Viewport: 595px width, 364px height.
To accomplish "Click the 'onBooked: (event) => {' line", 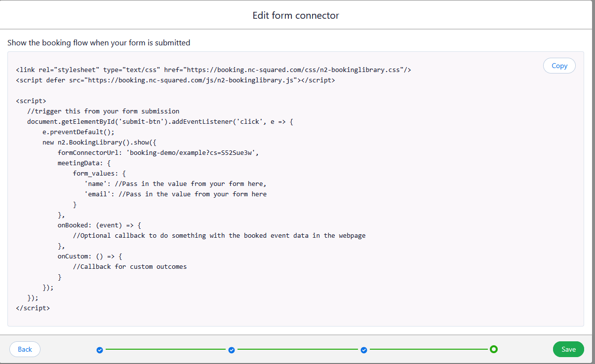I will pos(99,225).
